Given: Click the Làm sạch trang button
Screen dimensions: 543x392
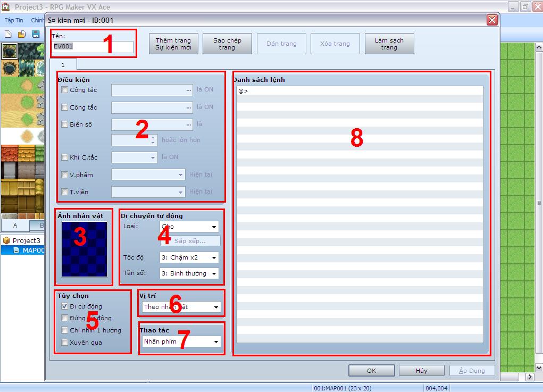Looking at the screenshot, I should pos(389,44).
